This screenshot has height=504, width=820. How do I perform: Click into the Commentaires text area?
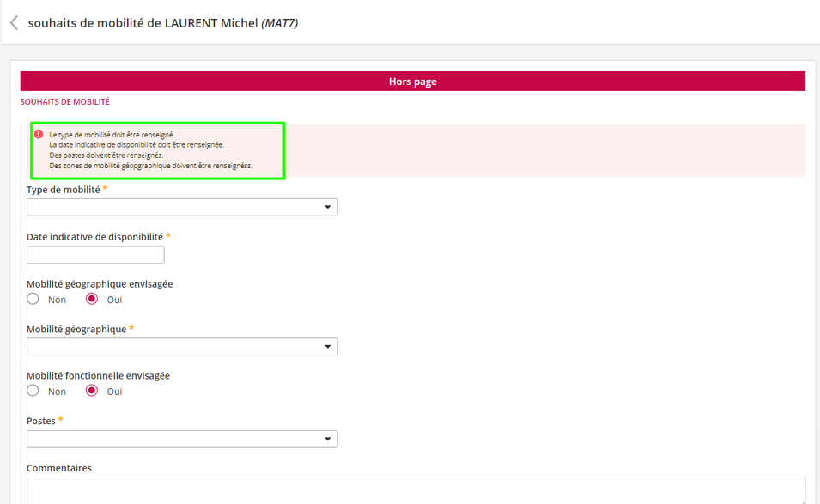(x=416, y=490)
